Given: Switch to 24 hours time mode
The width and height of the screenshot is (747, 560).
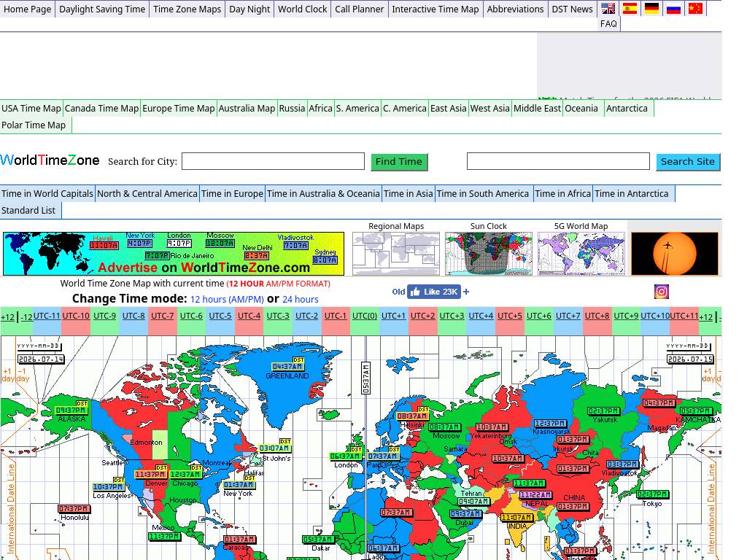Looking at the screenshot, I should pyautogui.click(x=300, y=300).
